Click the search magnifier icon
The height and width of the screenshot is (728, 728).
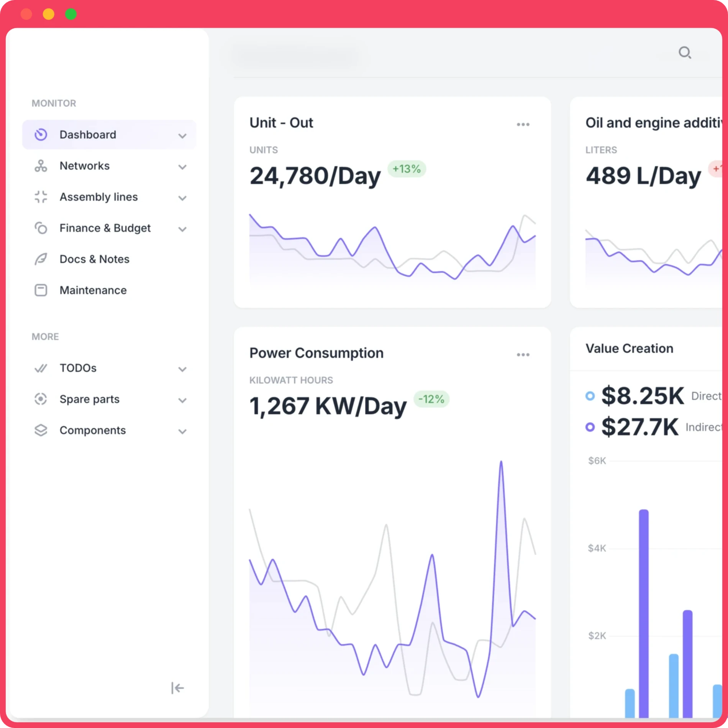685,52
